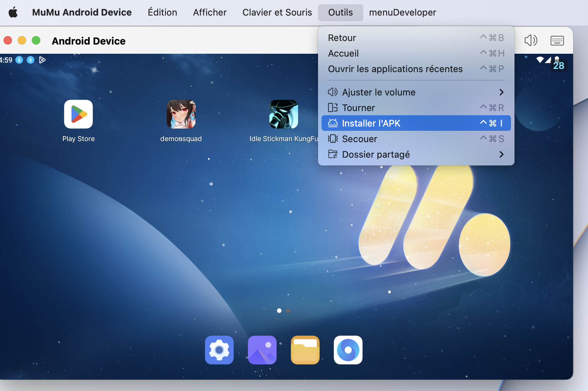Open Clavier et Souris menu
Screen dimensions: 588x391
click(277, 12)
